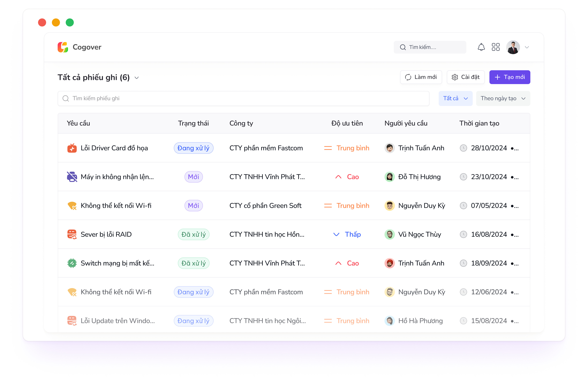Open the user profile avatar menu

point(513,47)
